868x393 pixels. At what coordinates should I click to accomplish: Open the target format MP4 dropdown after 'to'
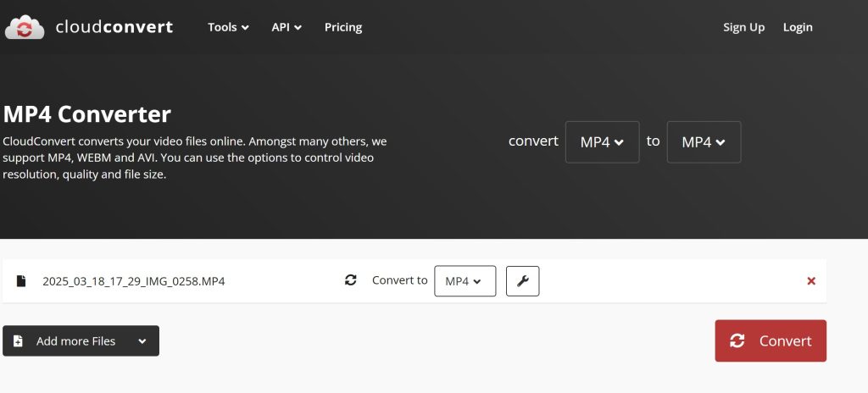pos(704,142)
